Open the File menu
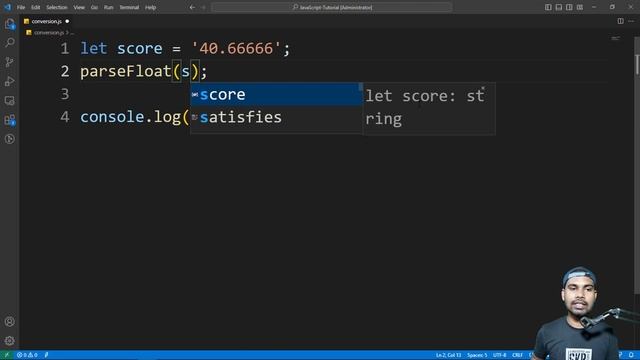This screenshot has height=360, width=640. click(x=21, y=7)
